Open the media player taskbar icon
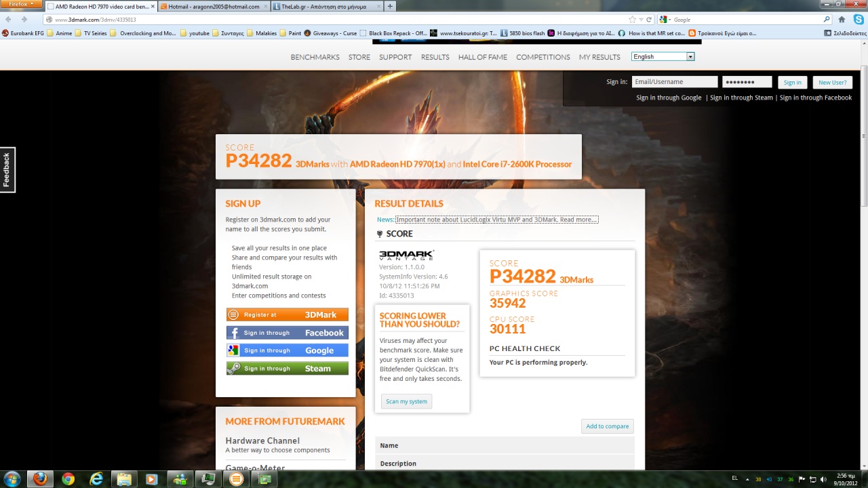This screenshot has height=488, width=868. coord(152,479)
